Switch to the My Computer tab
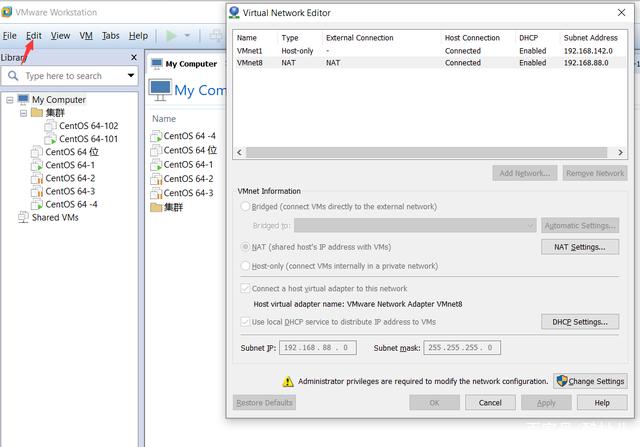The image size is (640, 447). coord(184,64)
